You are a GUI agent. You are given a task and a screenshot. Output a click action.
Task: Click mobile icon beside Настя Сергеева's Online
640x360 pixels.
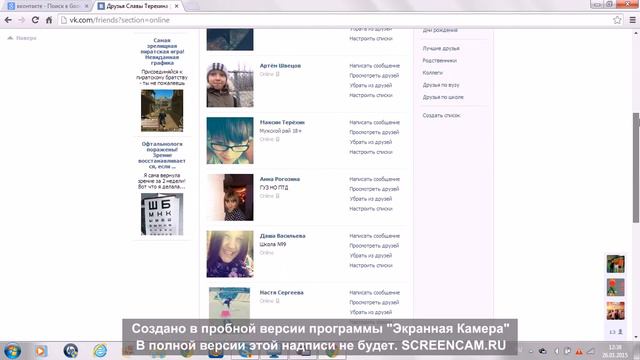[x=278, y=301]
